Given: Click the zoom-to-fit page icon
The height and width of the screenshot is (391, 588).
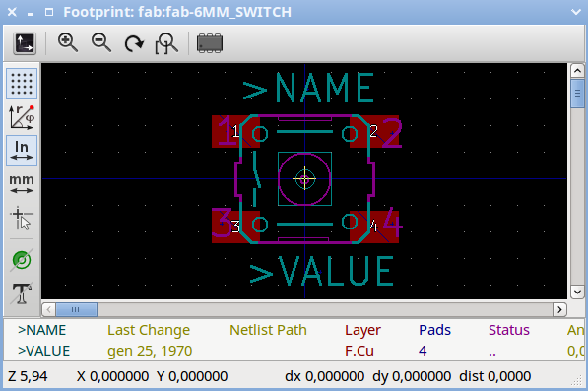Looking at the screenshot, I should click(166, 43).
